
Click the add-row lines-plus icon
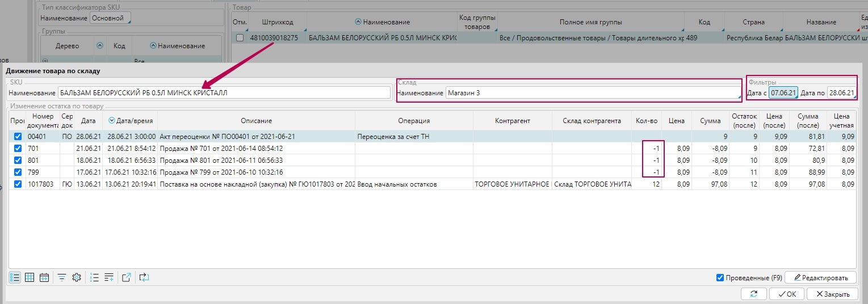click(x=109, y=277)
